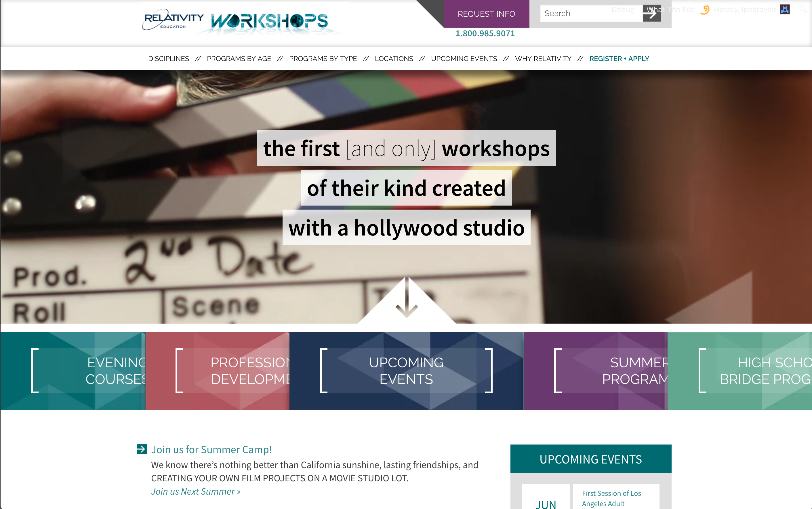Click the faint magnifier icon at top right
Screen dimensions: 812x509
tap(803, 10)
